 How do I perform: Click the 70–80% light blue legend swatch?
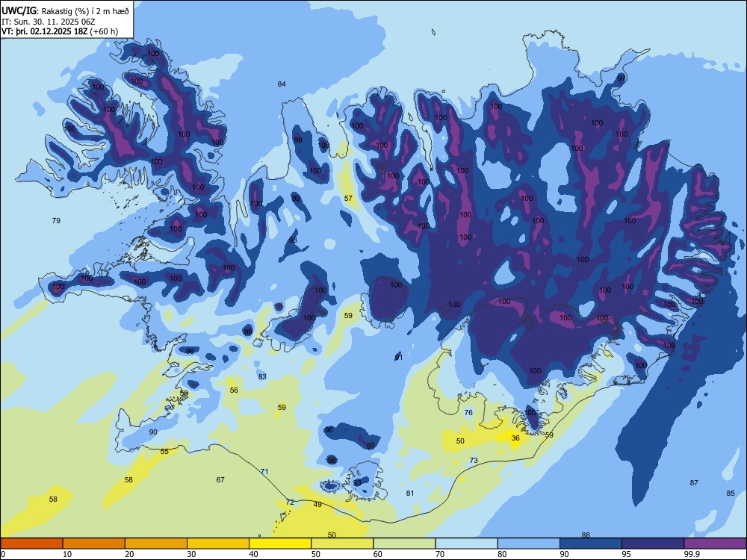pyautogui.click(x=466, y=544)
